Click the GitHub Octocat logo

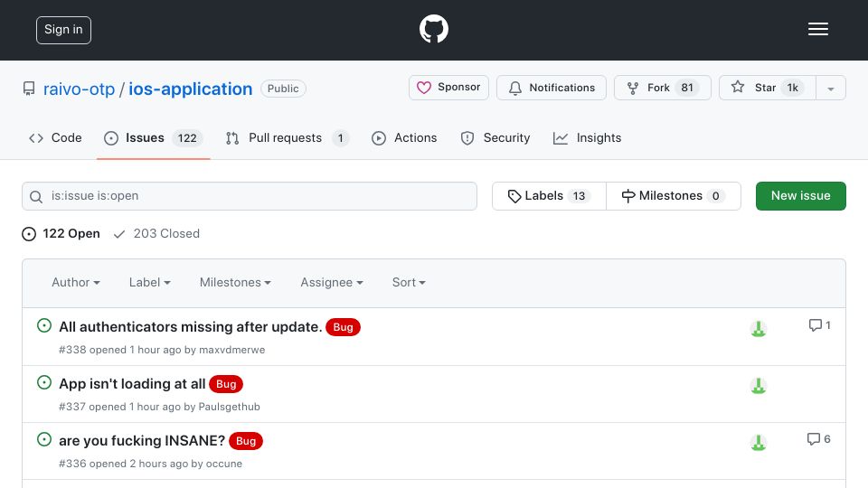pos(433,29)
